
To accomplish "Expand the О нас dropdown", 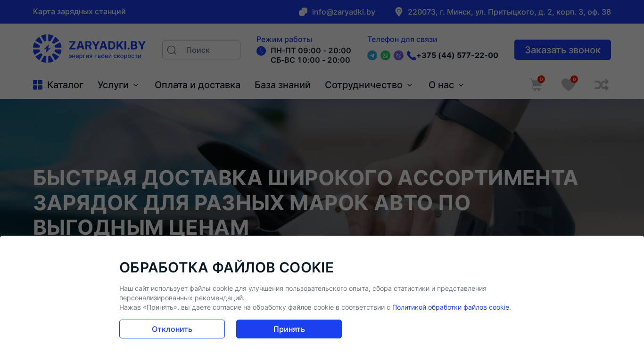I will (446, 85).
